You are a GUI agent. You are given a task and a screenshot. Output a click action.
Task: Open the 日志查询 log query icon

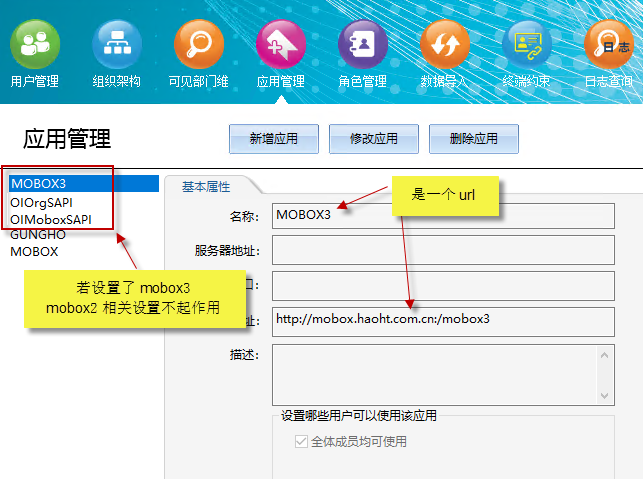(x=608, y=45)
